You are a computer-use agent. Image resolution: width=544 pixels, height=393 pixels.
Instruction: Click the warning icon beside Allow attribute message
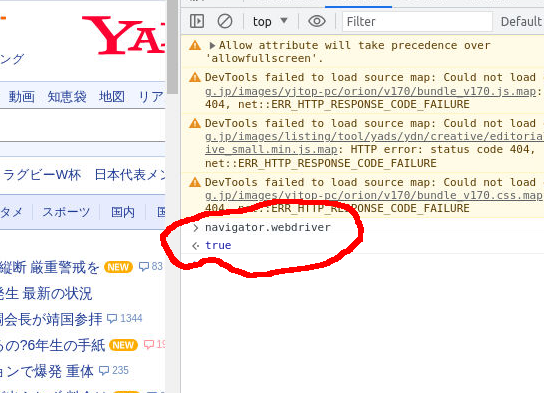(195, 45)
